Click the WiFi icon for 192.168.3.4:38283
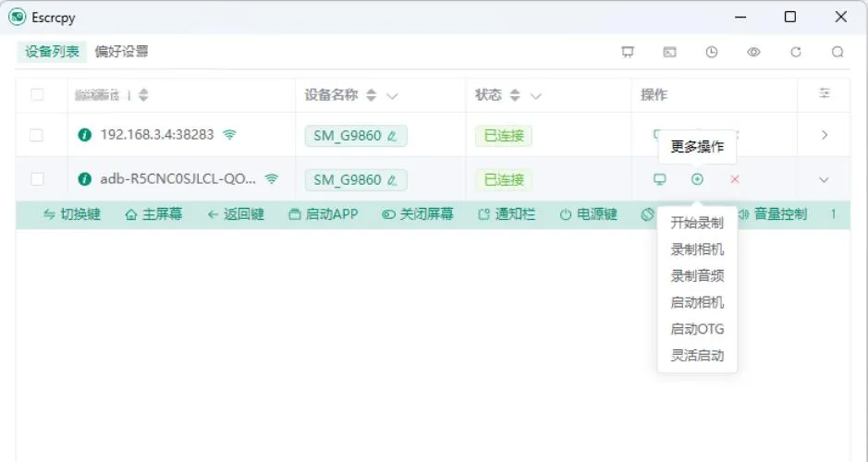This screenshot has width=868, height=462. [229, 135]
